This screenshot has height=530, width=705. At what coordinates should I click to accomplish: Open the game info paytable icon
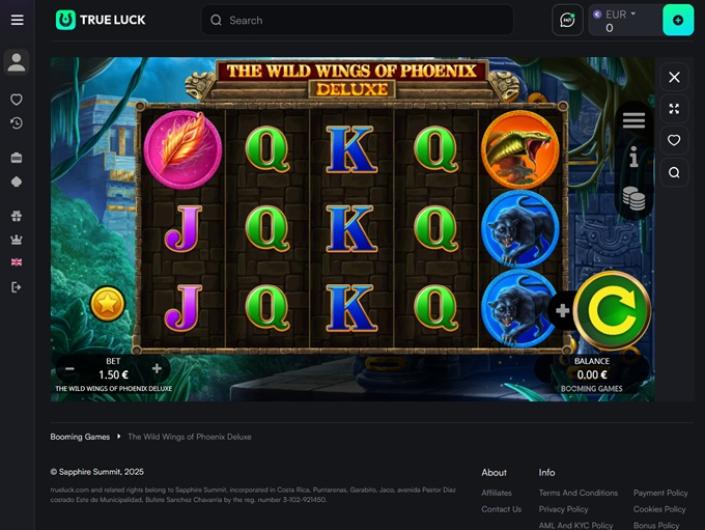coord(634,157)
